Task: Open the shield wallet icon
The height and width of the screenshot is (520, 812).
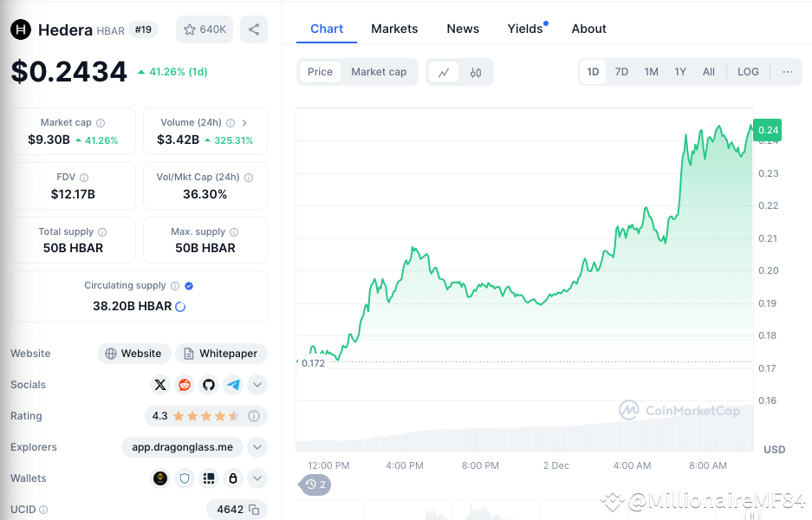Action: click(x=185, y=478)
